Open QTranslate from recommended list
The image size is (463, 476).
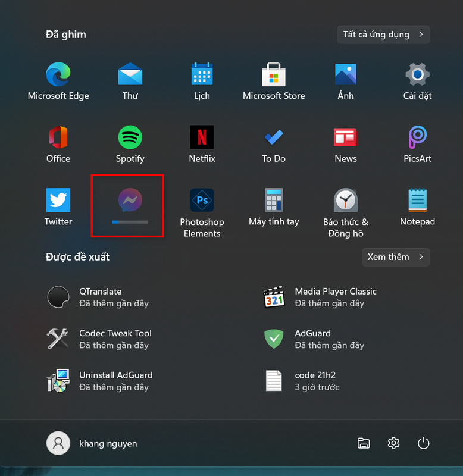pyautogui.click(x=98, y=297)
